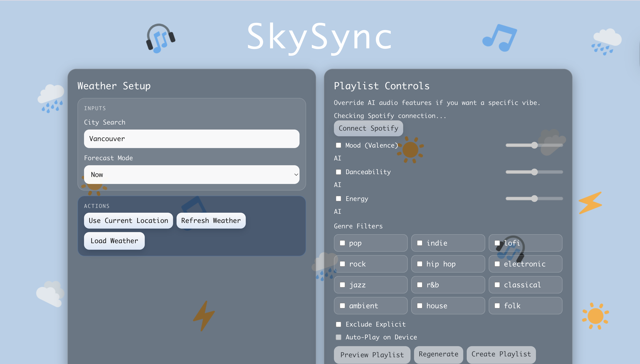
Task: Check the ambient genre filter
Action: point(342,306)
